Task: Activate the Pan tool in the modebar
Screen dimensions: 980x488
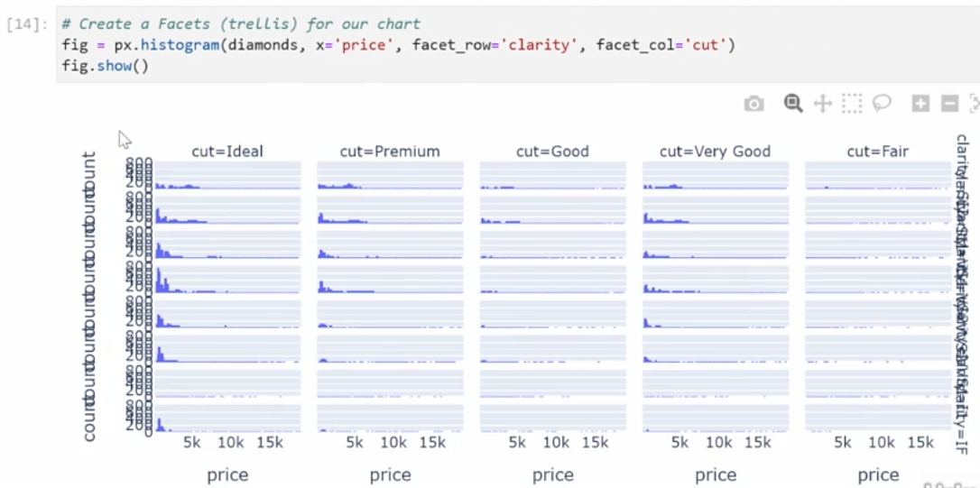Action: point(822,104)
